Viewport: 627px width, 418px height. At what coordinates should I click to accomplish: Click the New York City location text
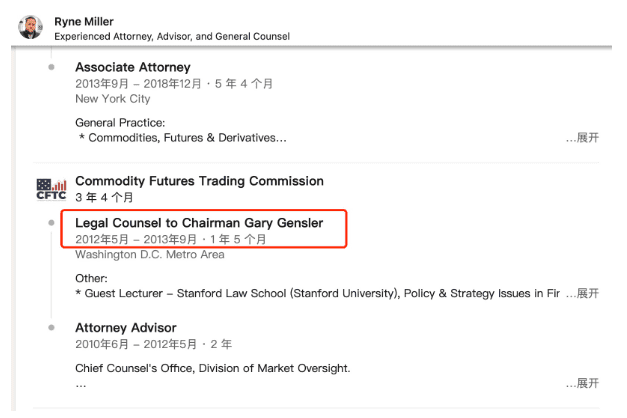point(112,99)
